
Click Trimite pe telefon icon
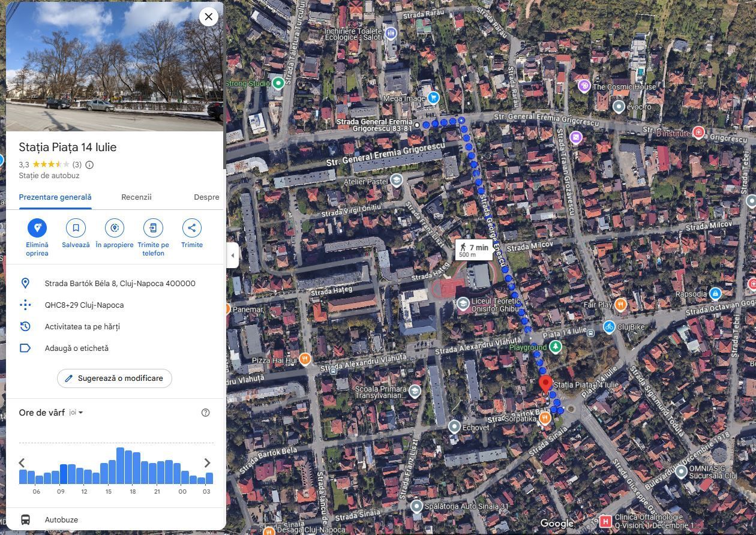click(153, 228)
